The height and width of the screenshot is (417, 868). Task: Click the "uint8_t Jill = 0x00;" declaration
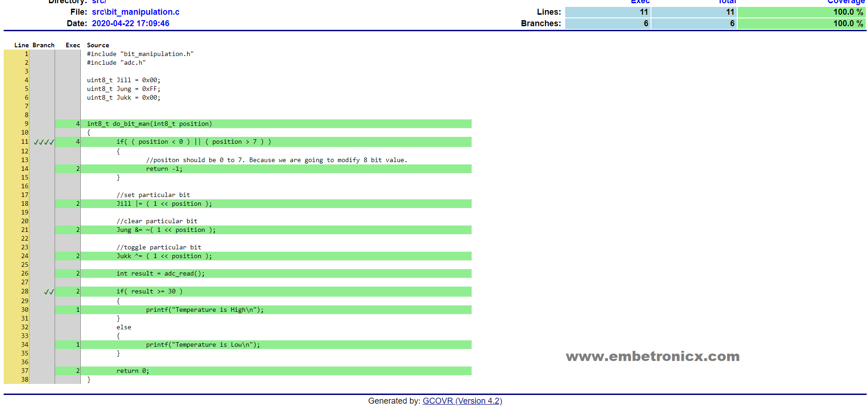click(x=124, y=80)
